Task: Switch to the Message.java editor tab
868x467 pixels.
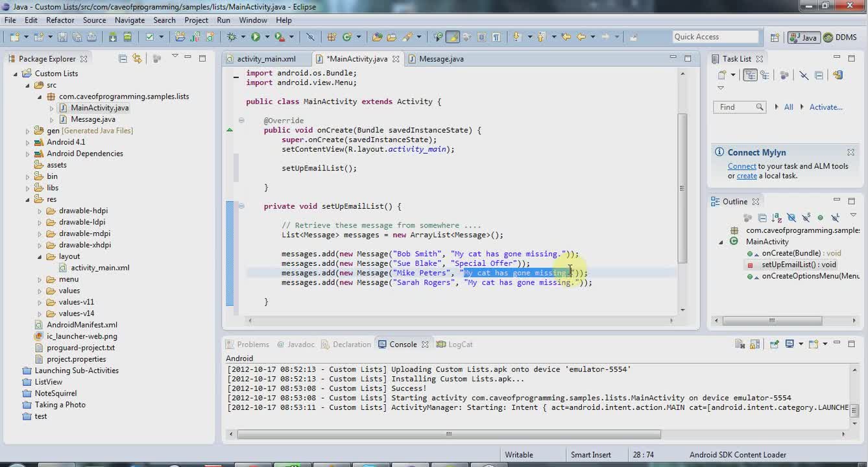Action: (x=441, y=58)
